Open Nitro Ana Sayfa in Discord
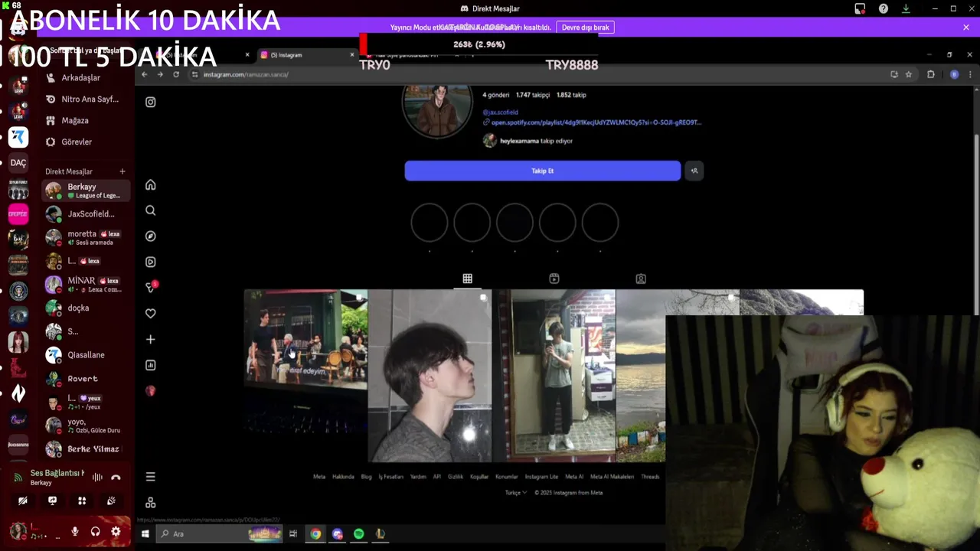Image resolution: width=980 pixels, height=551 pixels. [x=86, y=99]
